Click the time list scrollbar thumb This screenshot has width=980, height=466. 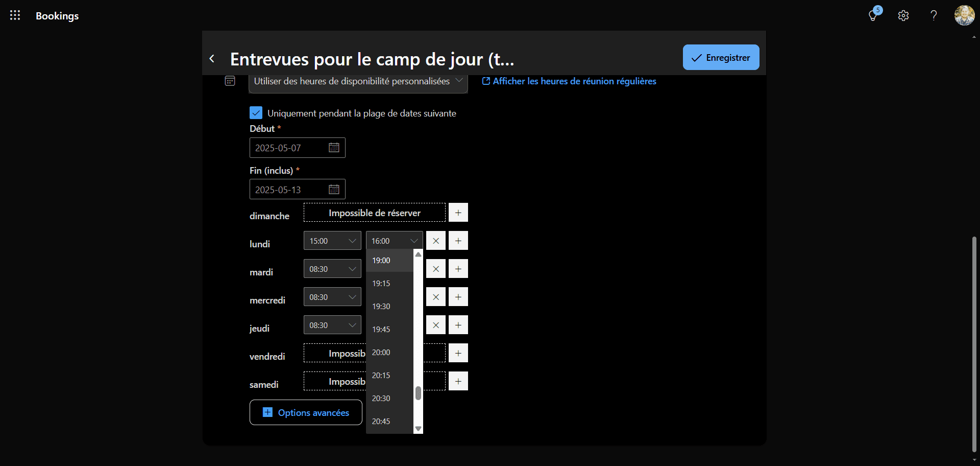click(x=418, y=393)
